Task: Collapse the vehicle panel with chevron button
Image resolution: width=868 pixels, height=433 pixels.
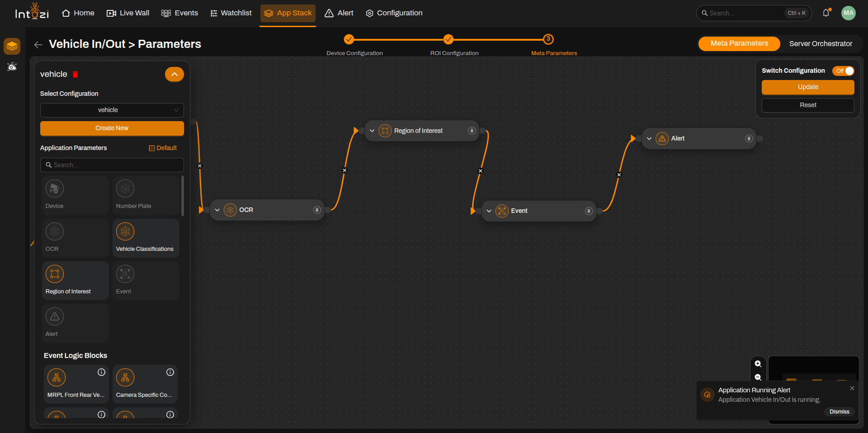Action: (x=174, y=75)
